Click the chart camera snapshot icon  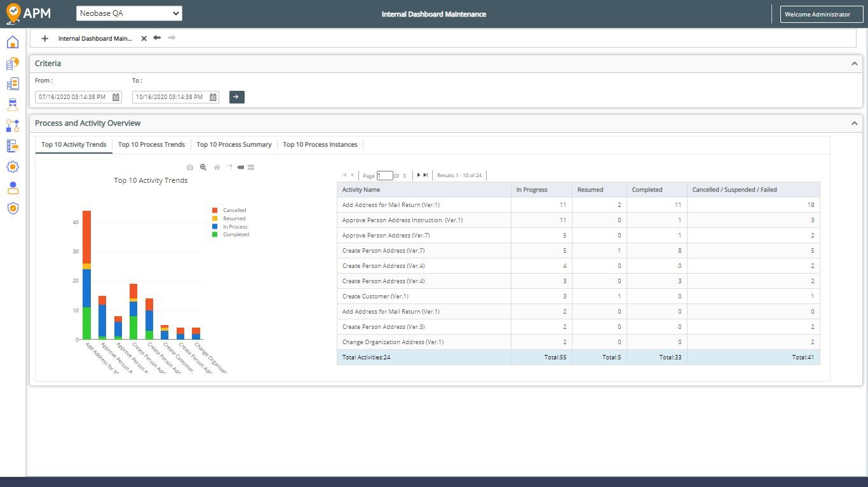[x=189, y=168]
